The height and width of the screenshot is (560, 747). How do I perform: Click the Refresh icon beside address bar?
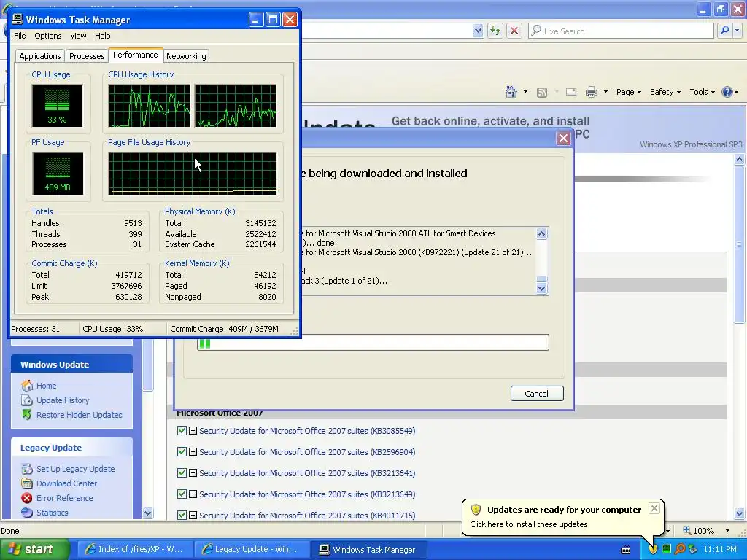click(495, 31)
